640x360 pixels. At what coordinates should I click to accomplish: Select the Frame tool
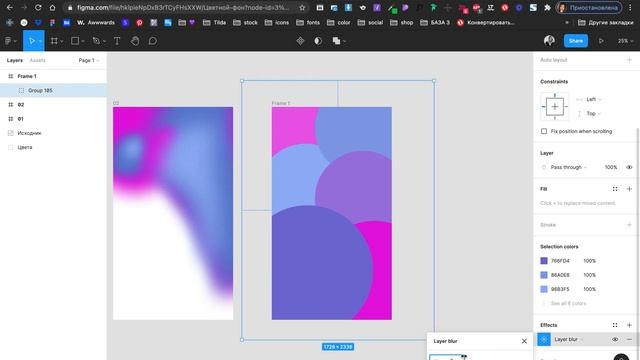[x=54, y=41]
